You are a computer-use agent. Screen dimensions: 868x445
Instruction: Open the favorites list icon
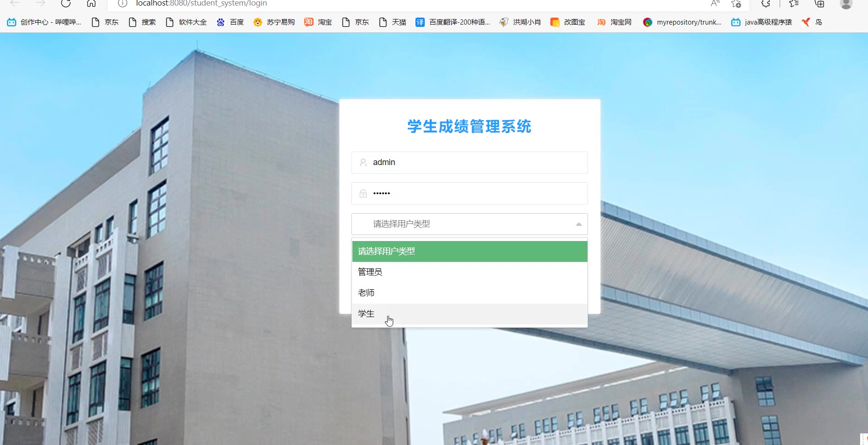794,3
